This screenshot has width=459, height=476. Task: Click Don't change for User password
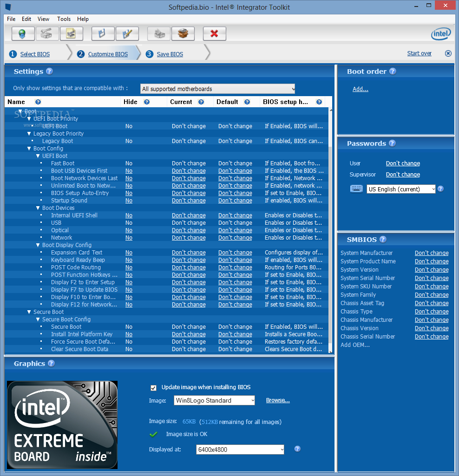(x=403, y=163)
